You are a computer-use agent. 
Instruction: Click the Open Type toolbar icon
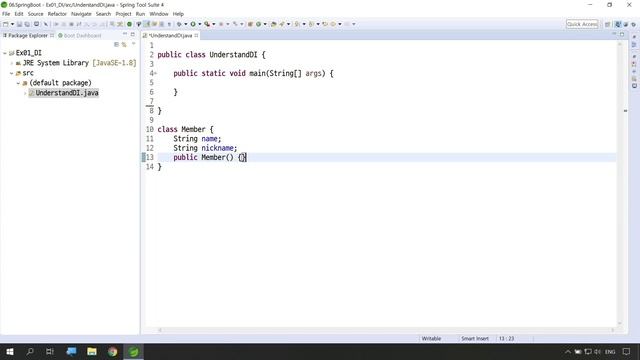(274, 24)
